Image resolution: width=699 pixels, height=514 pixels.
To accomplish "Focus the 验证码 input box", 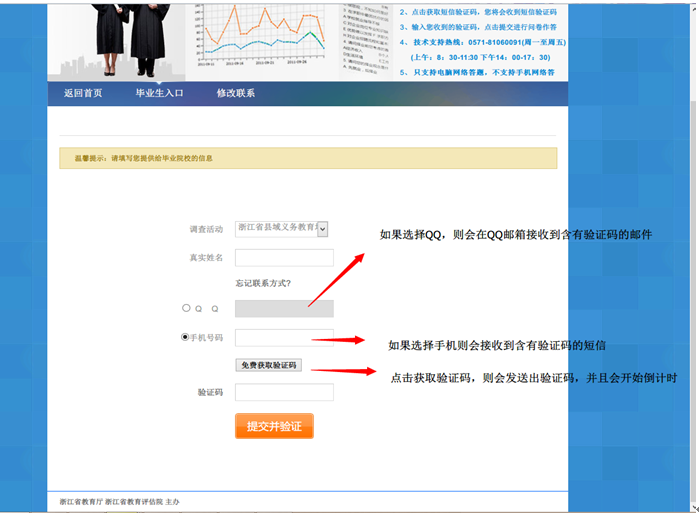I will [284, 392].
